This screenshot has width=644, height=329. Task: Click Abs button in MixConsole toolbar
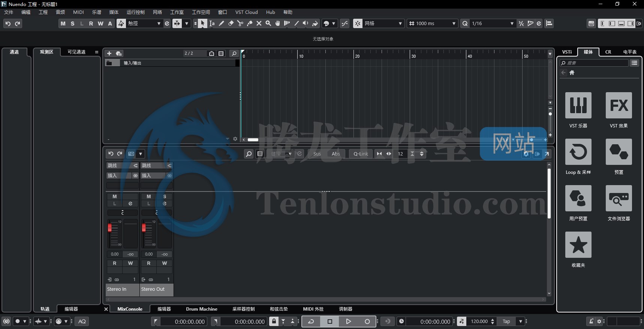click(x=335, y=154)
